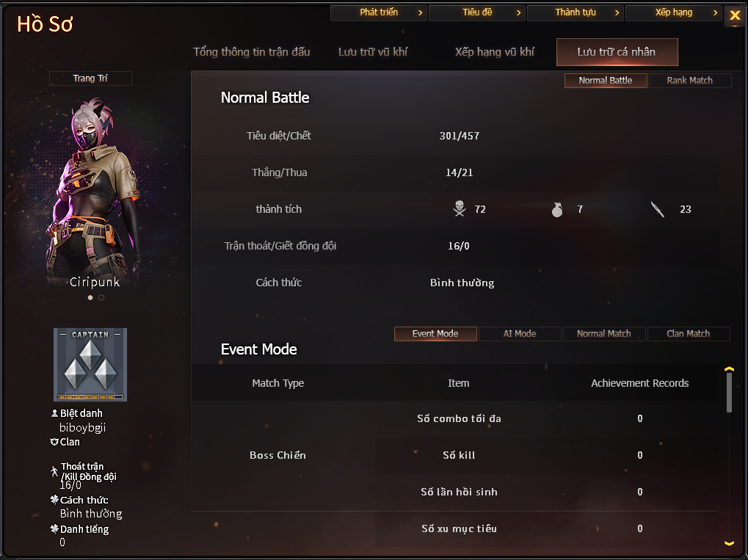Click the Captain rank badge

[x=90, y=365]
